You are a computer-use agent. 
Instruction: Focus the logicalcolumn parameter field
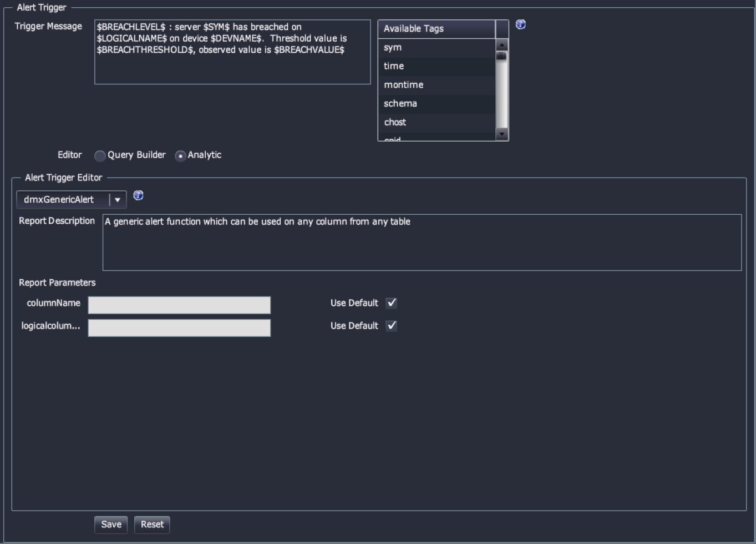179,328
